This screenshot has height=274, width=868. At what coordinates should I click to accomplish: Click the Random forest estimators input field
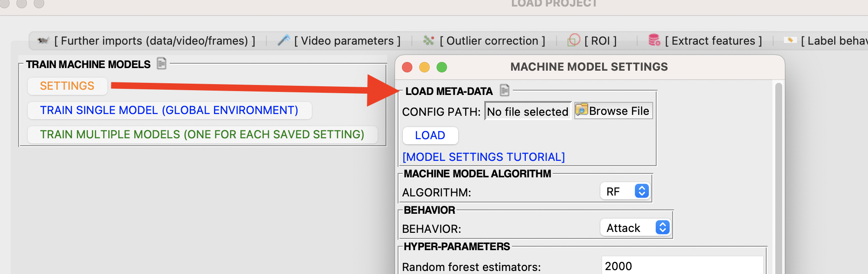680,266
